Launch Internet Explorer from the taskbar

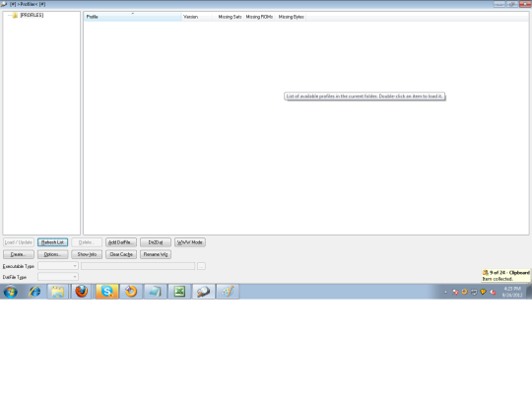point(34,292)
